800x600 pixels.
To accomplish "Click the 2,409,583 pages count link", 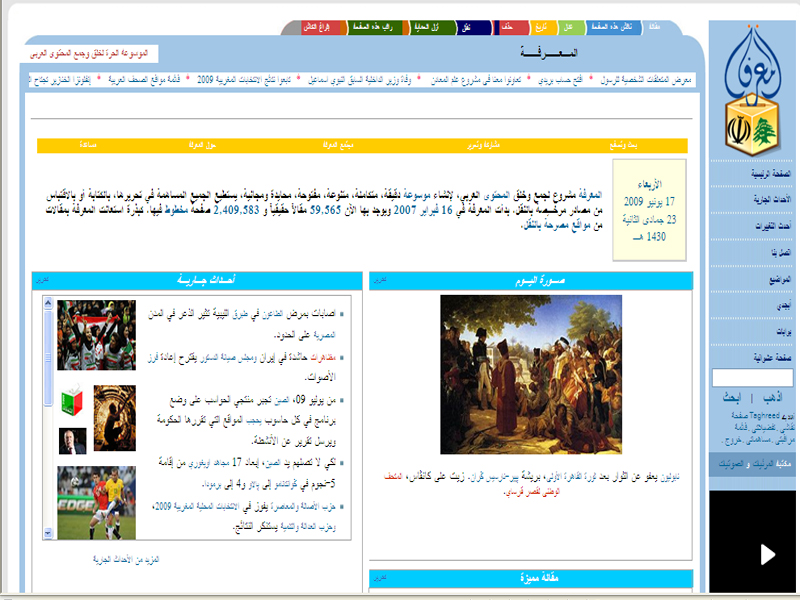I will point(236,210).
